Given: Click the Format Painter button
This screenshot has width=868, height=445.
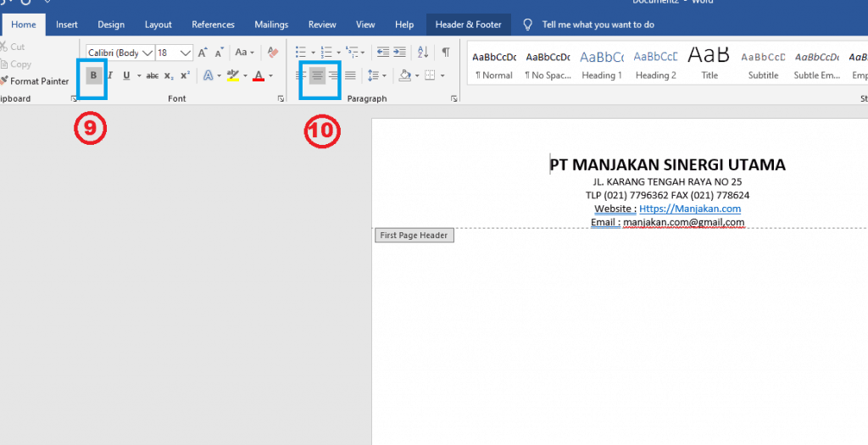Looking at the screenshot, I should 34,81.
